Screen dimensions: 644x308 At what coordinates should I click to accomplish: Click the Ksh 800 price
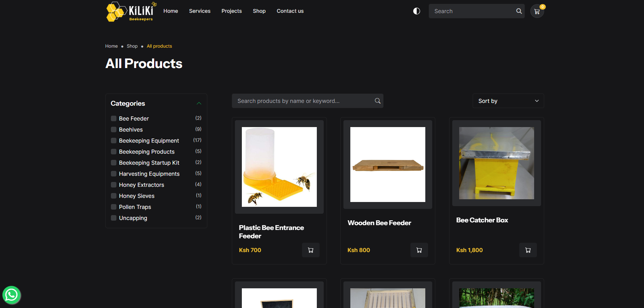(x=359, y=250)
